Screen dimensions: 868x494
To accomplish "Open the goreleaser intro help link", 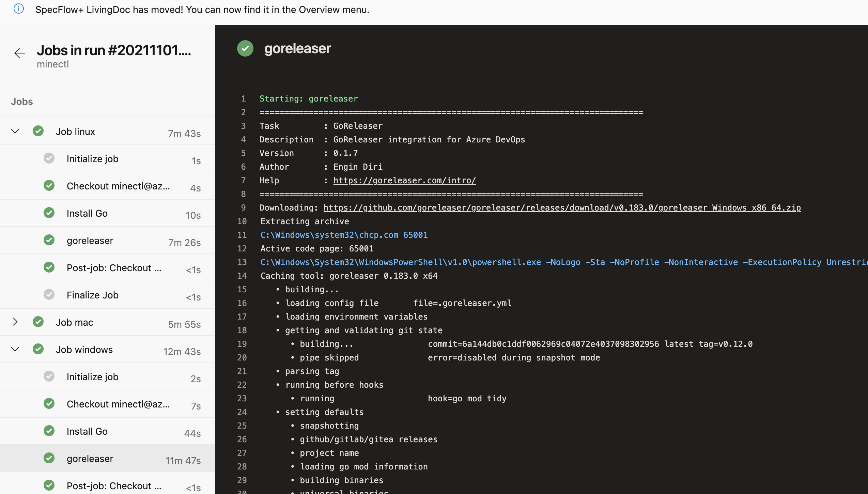I will click(x=404, y=180).
